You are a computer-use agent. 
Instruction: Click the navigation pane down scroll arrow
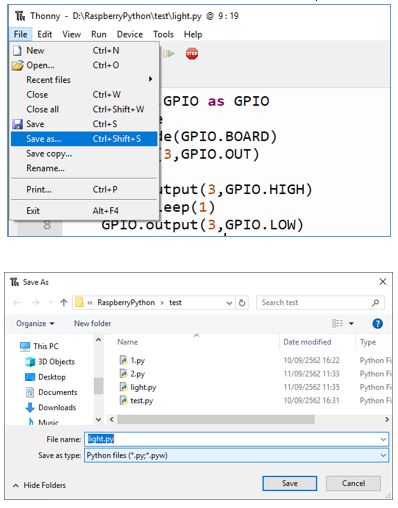[99, 419]
